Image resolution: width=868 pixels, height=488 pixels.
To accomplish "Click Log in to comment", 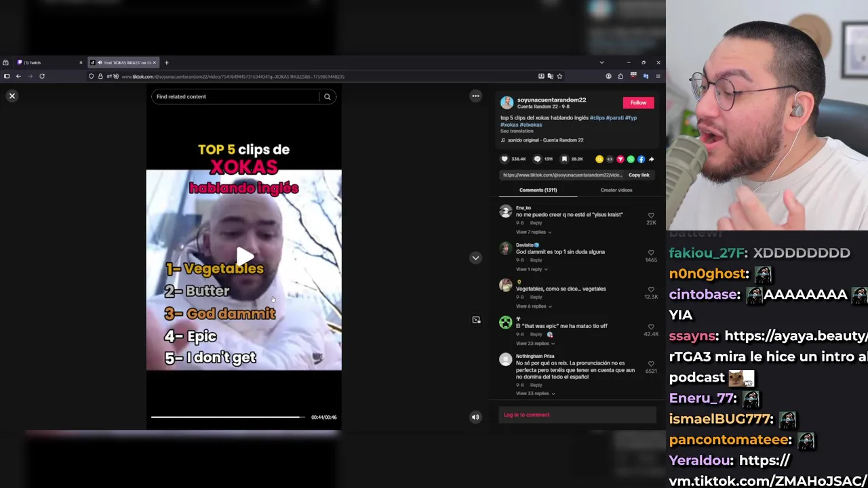I will (526, 415).
